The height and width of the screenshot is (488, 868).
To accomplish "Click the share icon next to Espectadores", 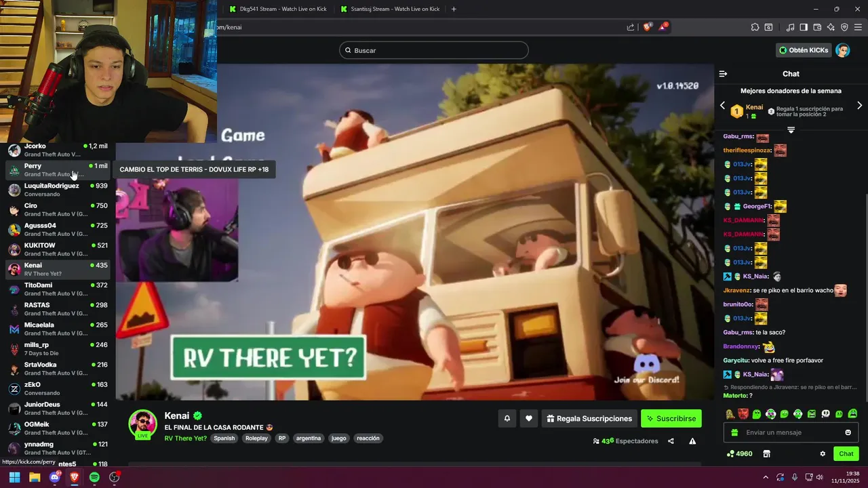I will [671, 441].
